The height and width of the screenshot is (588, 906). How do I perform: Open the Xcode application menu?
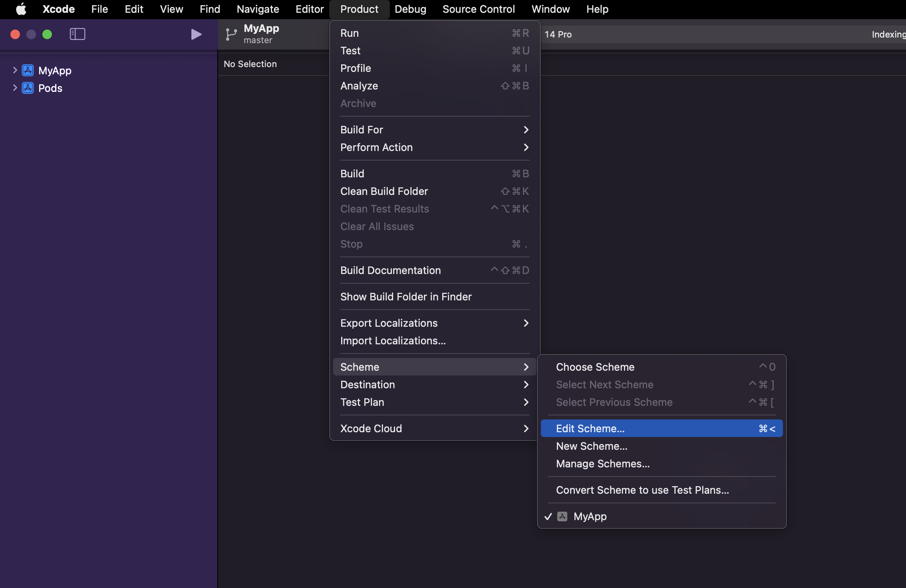pos(59,9)
